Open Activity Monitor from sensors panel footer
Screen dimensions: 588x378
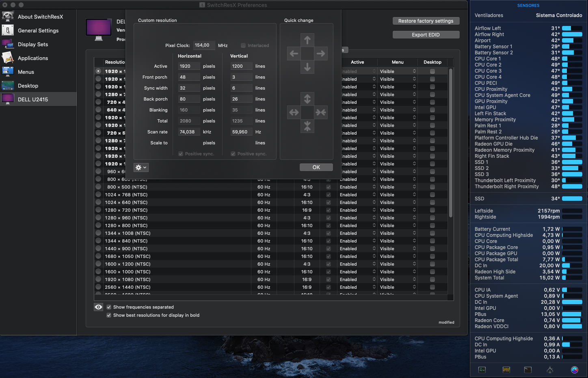coord(482,369)
